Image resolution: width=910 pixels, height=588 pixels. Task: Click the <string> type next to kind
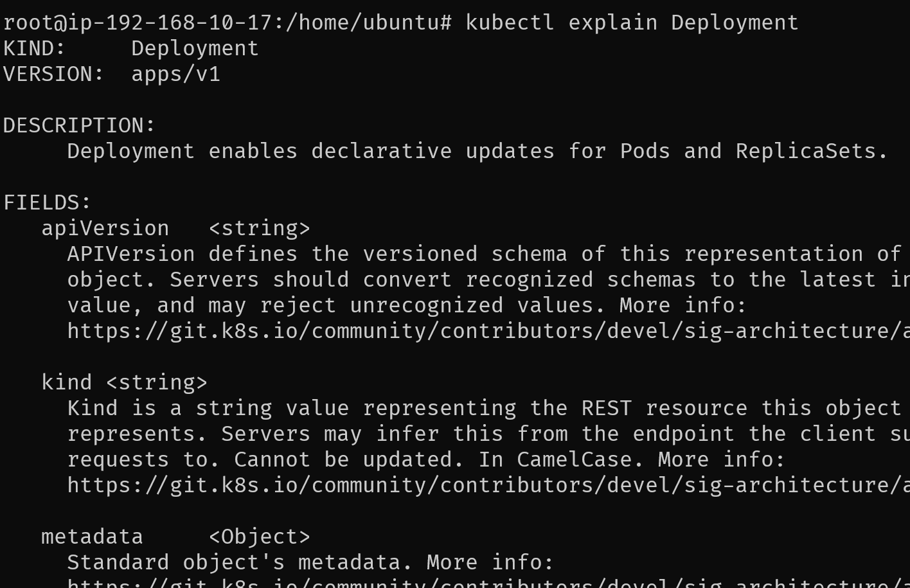(157, 382)
